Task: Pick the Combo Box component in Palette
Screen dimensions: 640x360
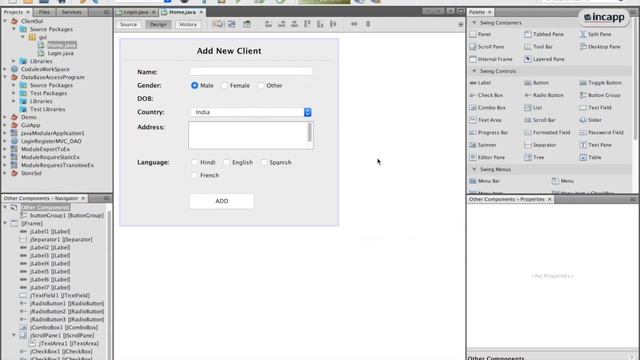Action: point(488,108)
